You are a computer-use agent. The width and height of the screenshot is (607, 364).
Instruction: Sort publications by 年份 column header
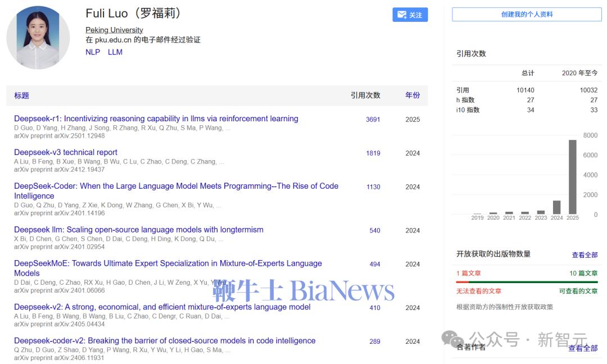(413, 95)
